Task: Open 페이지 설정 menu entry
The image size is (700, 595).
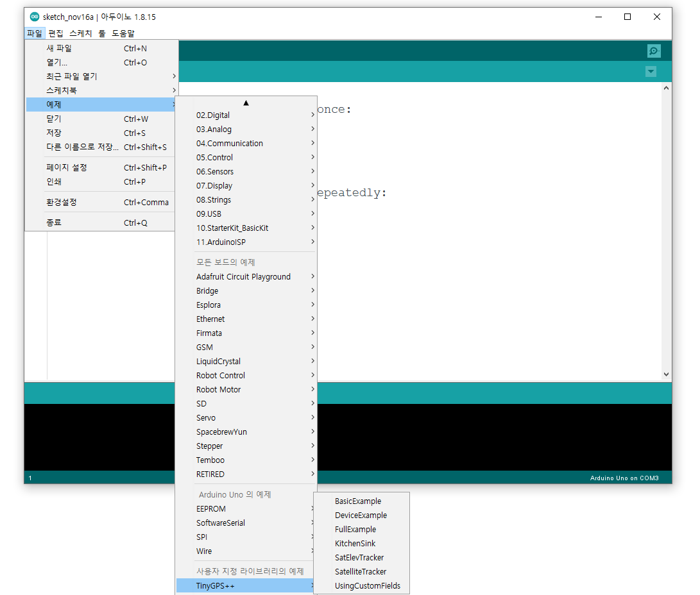Action: pos(102,168)
